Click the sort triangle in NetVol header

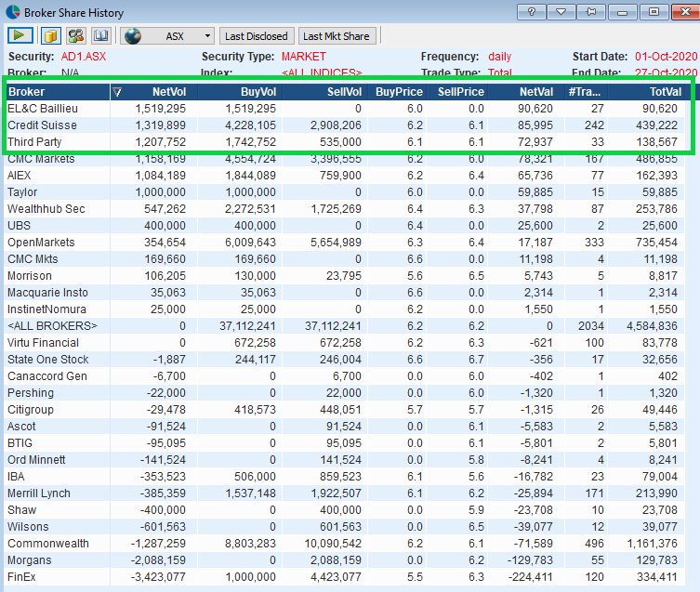(x=117, y=92)
